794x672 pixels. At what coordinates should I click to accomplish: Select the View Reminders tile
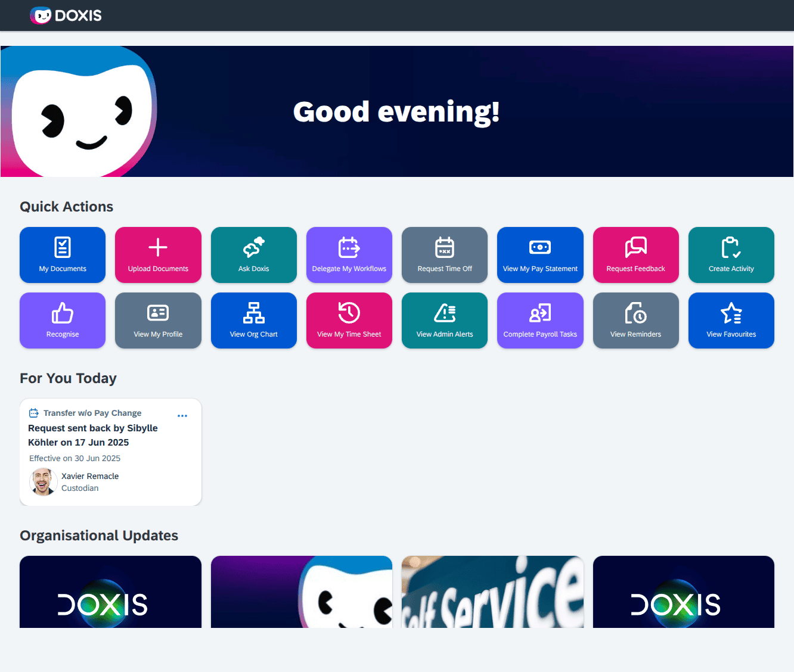point(636,321)
